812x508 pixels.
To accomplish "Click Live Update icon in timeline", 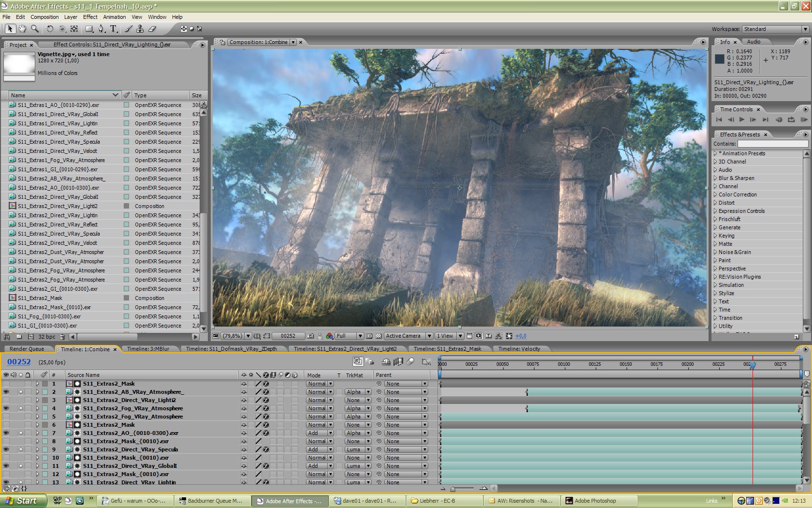I will pyautogui.click(x=358, y=361).
